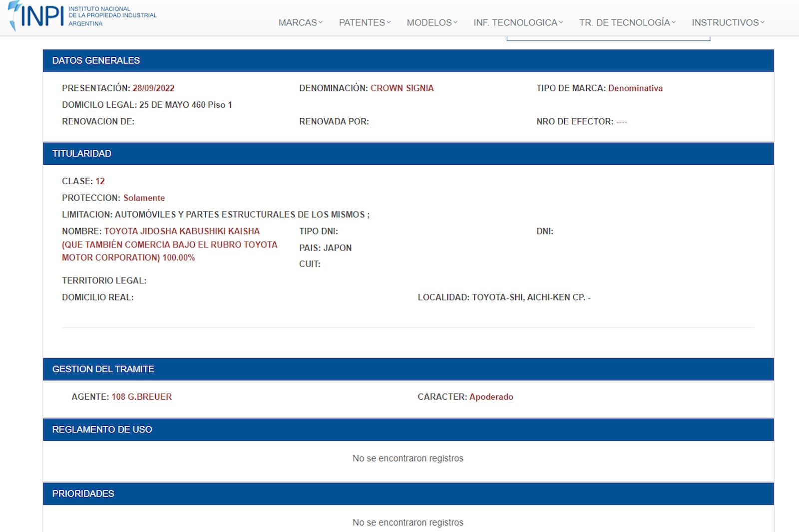
Task: Click the Solamente protection value
Action: 144,198
